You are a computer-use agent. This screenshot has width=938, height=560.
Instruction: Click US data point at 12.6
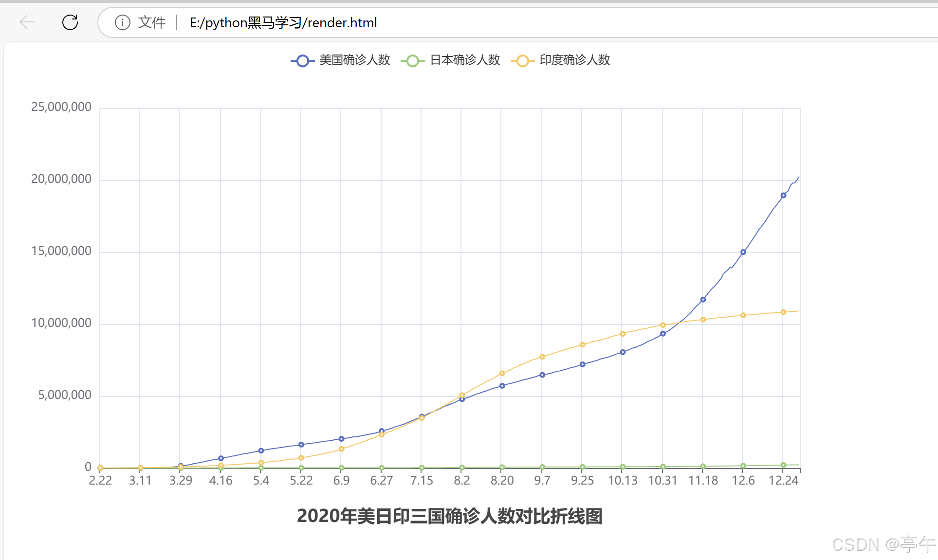pyautogui.click(x=743, y=252)
